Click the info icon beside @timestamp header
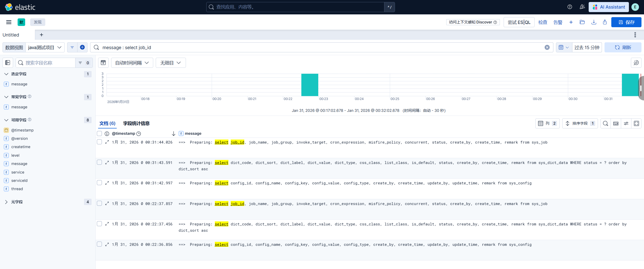 point(107,133)
